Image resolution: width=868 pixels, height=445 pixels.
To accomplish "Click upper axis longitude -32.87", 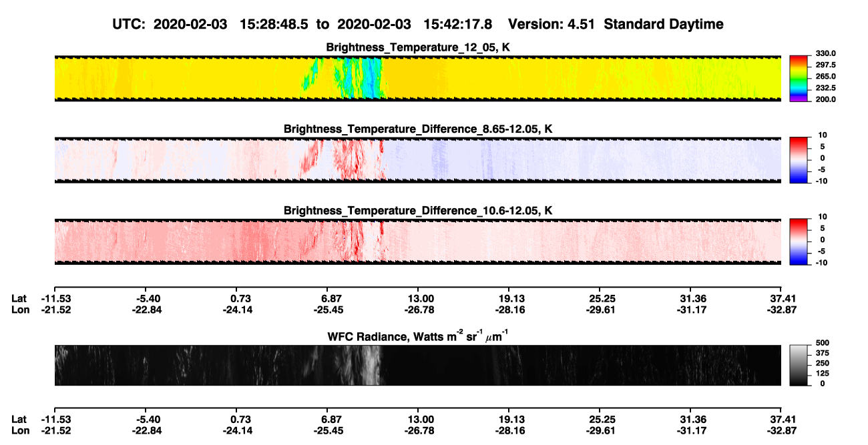I will click(783, 310).
